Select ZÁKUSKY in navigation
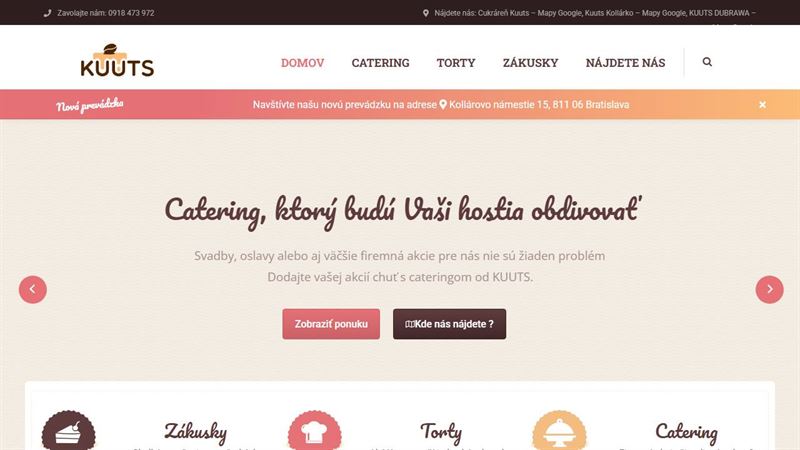Screen dimensions: 800x450 pos(530,63)
